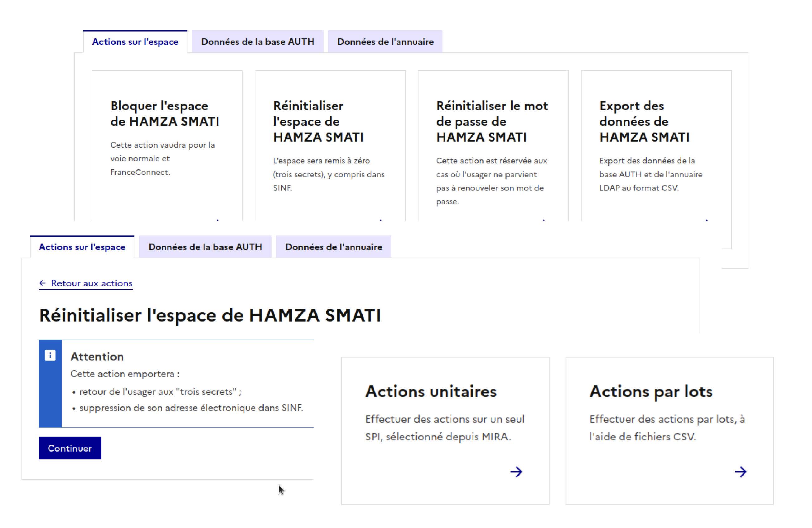Open the arrow icon on Actions par lots card
Screen dimensions: 812x528
click(x=741, y=472)
